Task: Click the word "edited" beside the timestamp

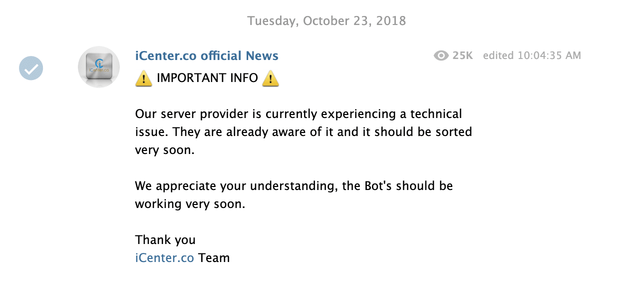Action: coord(498,55)
